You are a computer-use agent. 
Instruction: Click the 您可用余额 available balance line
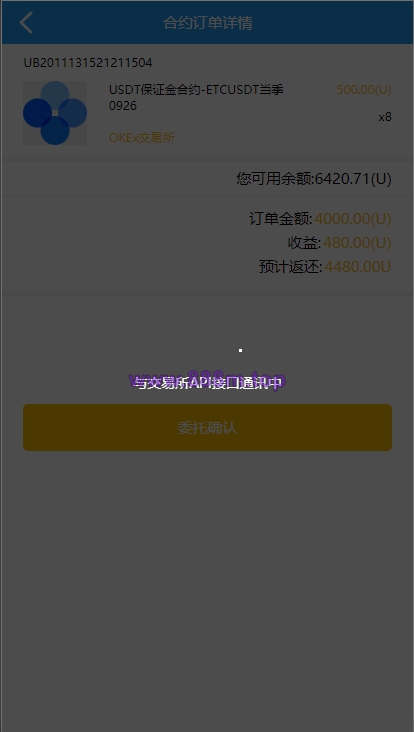(314, 179)
